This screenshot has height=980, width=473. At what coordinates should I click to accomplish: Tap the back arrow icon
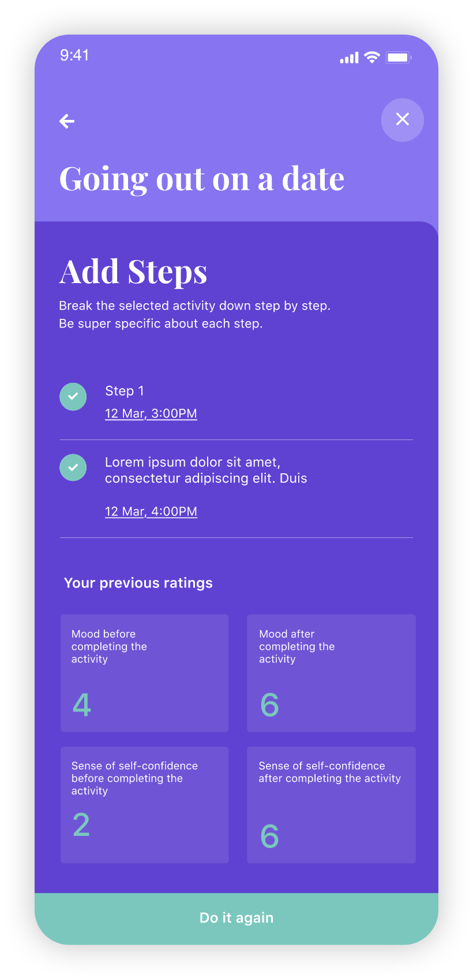pos(67,121)
